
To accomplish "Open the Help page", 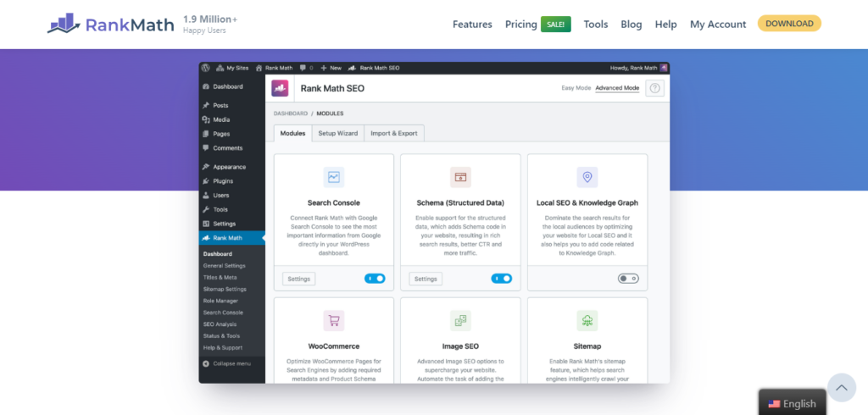I will (x=666, y=25).
